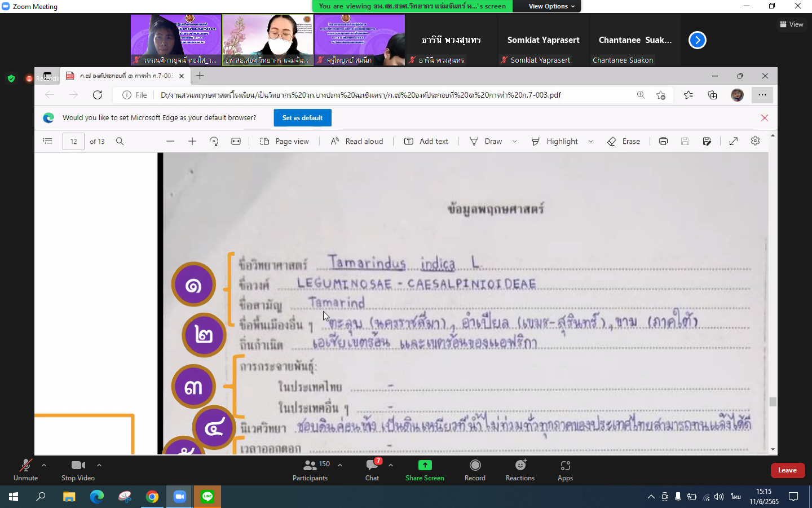Rotate the PDF page
The image size is (812, 508).
(214, 141)
